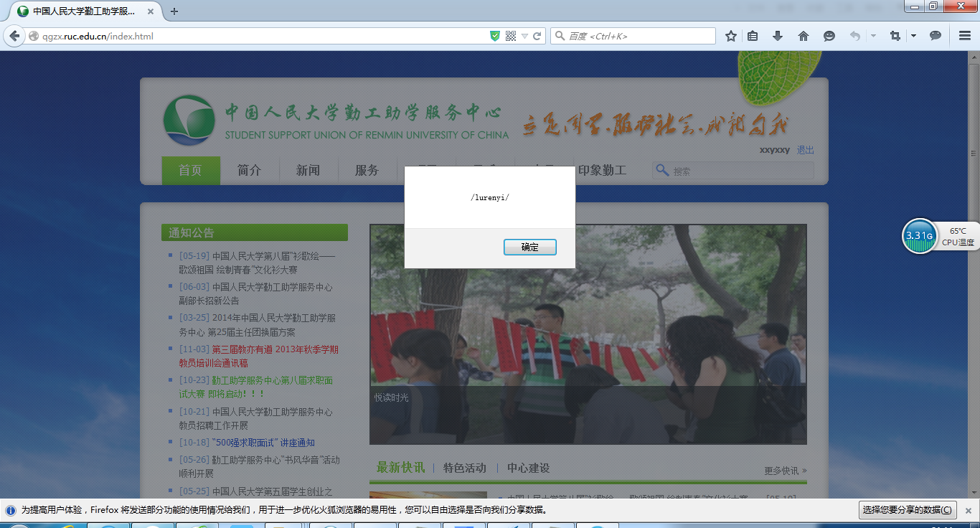
Task: Dismiss the Firefox notification bar
Action: coord(968,510)
